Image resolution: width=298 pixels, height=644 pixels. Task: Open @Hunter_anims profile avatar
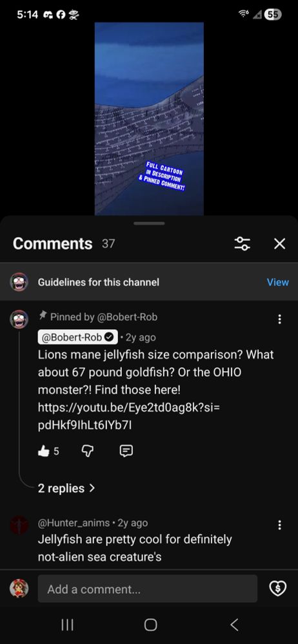[x=19, y=525]
